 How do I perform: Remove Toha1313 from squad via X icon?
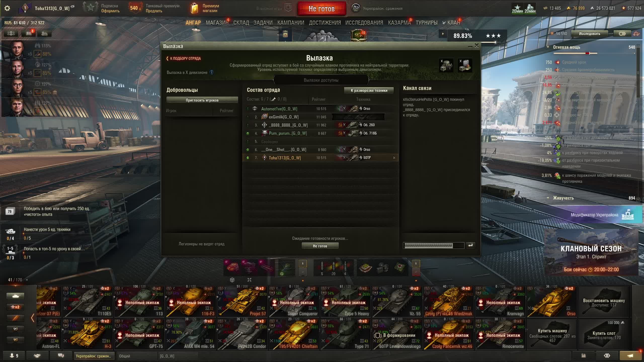click(394, 158)
